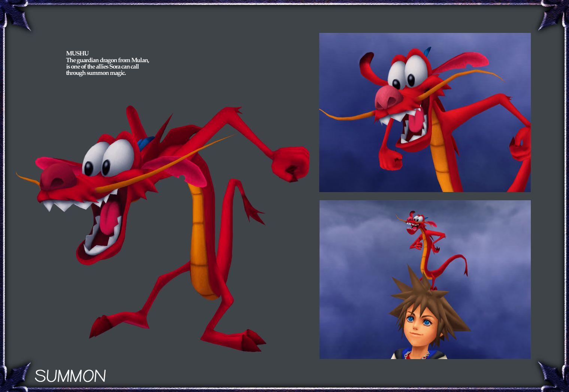Open the Mushu close-up screenshot
569x392 pixels.
click(x=424, y=112)
